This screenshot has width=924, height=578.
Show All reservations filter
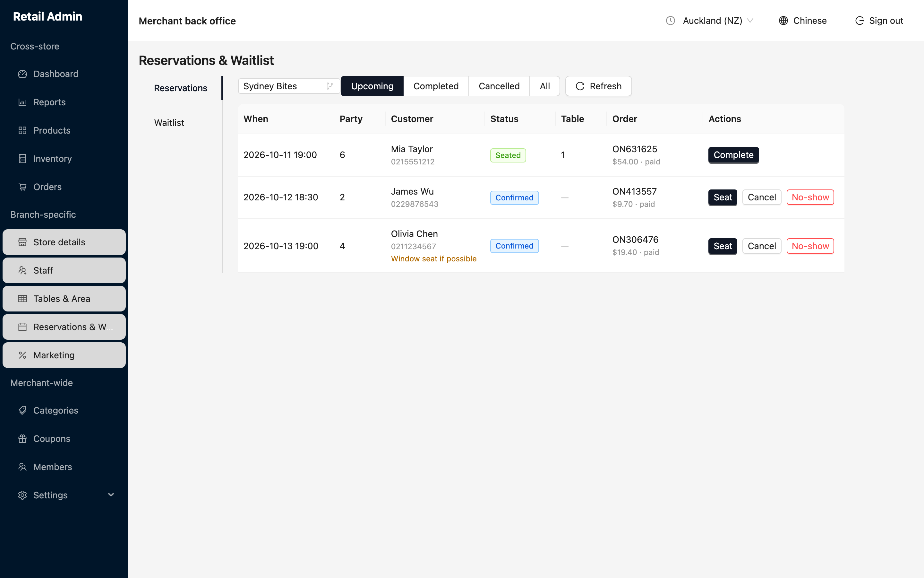[x=545, y=86]
